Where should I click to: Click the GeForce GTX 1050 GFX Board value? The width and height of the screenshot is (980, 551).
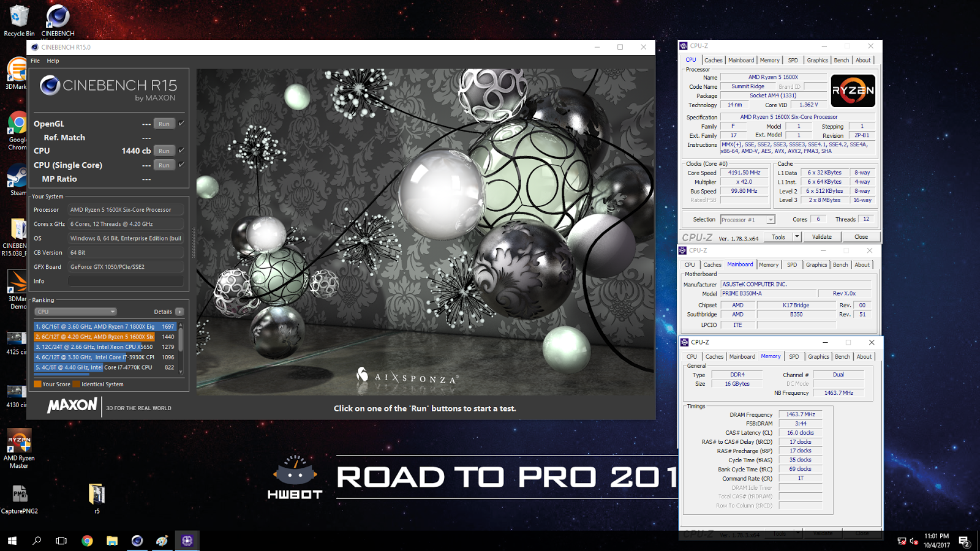[x=126, y=267]
